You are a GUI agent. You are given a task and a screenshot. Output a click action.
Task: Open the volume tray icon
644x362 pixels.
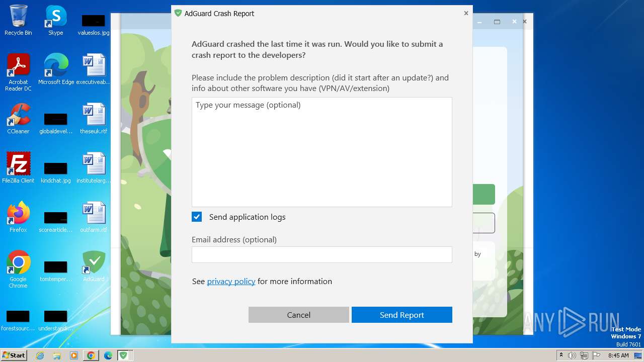click(572, 355)
